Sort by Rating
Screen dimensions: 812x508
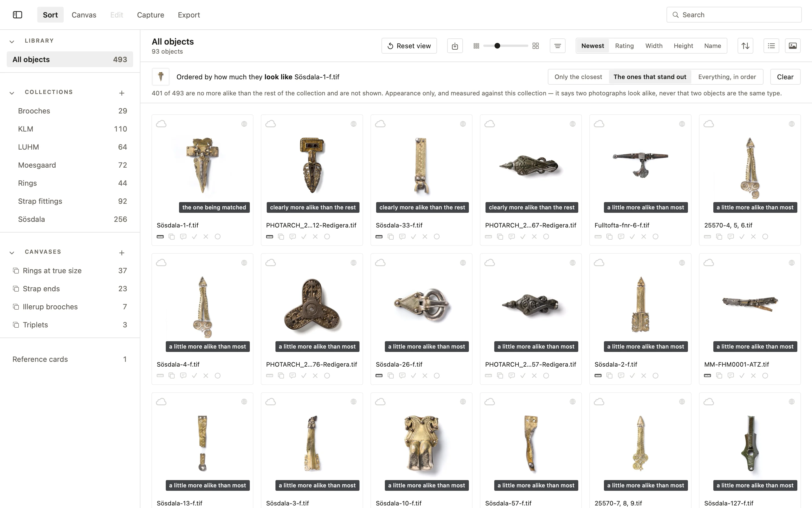point(624,46)
